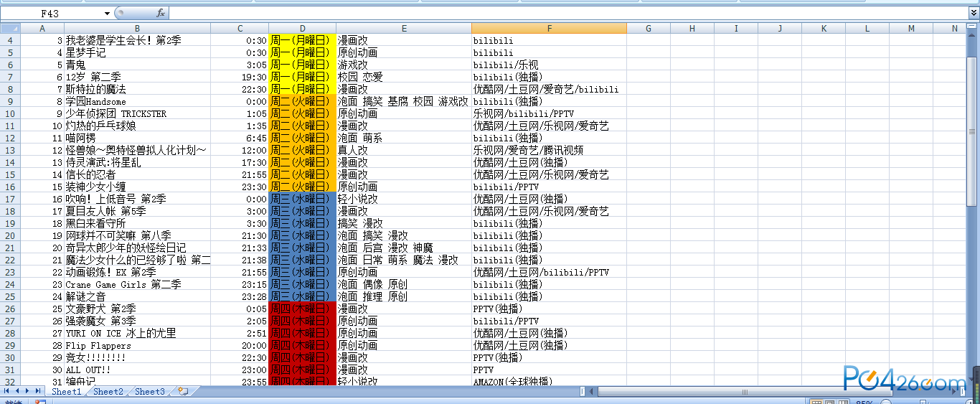The height and width of the screenshot is (404, 980).
Task: Select column A header
Action: [x=42, y=28]
